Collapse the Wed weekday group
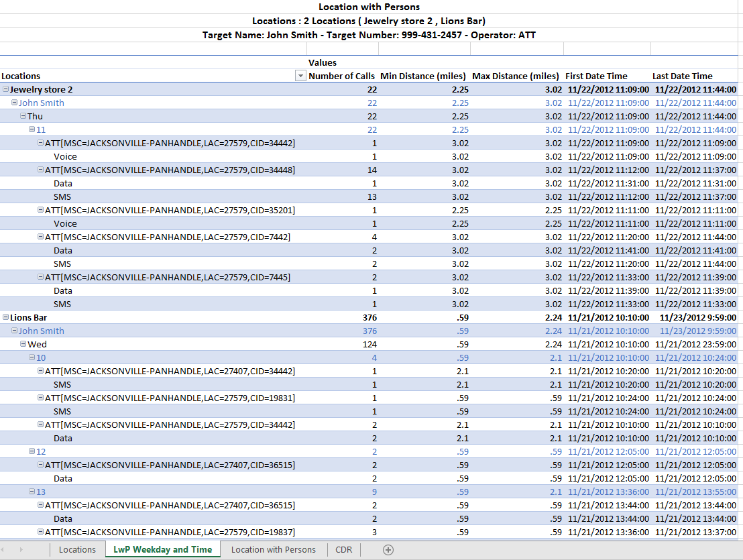 pyautogui.click(x=23, y=344)
